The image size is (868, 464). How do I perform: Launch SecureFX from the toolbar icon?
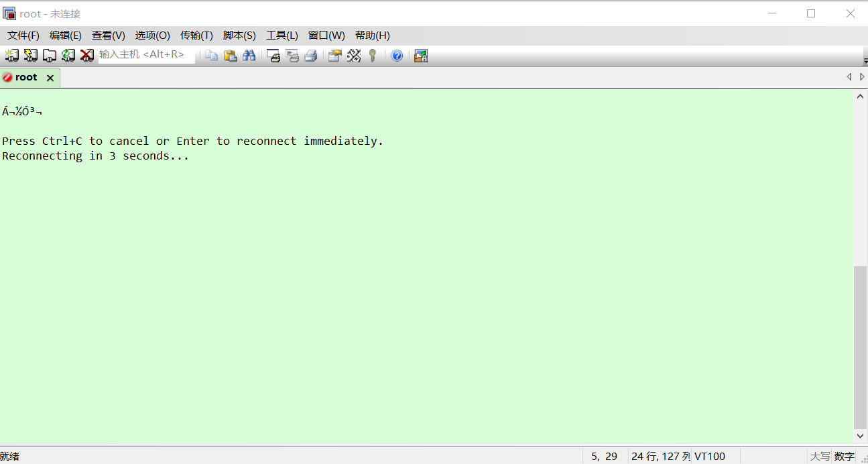coord(421,56)
